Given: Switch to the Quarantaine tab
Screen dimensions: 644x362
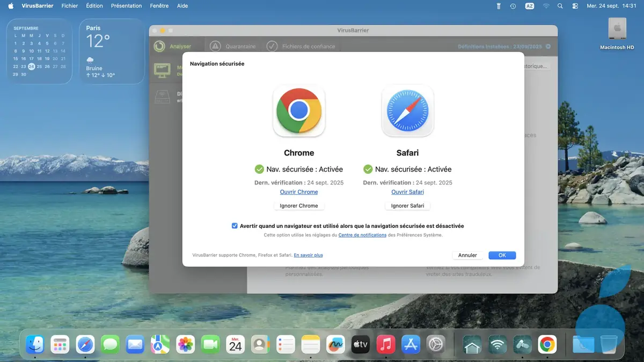Looking at the screenshot, I should click(241, 46).
